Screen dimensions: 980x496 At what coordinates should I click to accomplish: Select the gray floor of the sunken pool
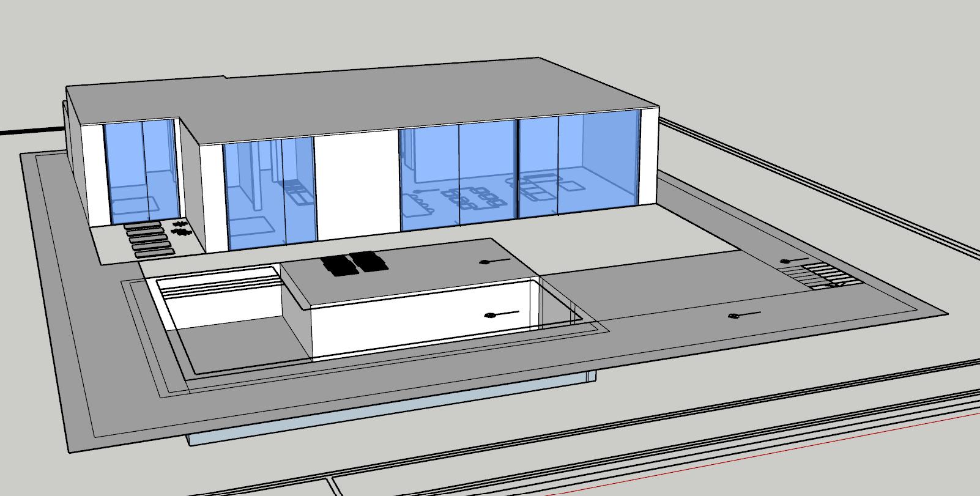coord(245,346)
